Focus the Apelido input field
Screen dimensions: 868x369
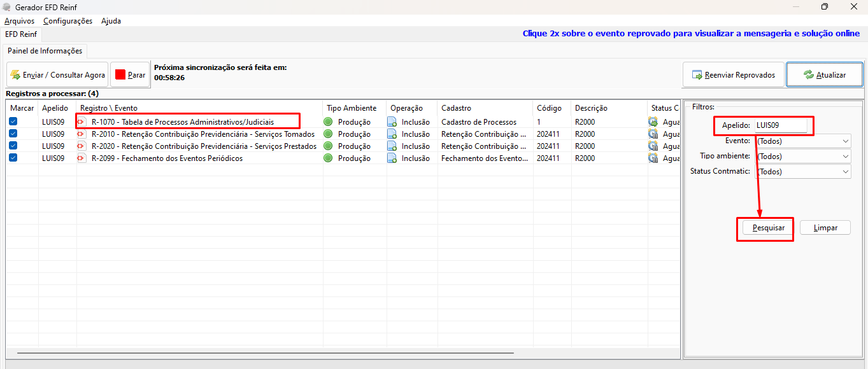click(781, 125)
